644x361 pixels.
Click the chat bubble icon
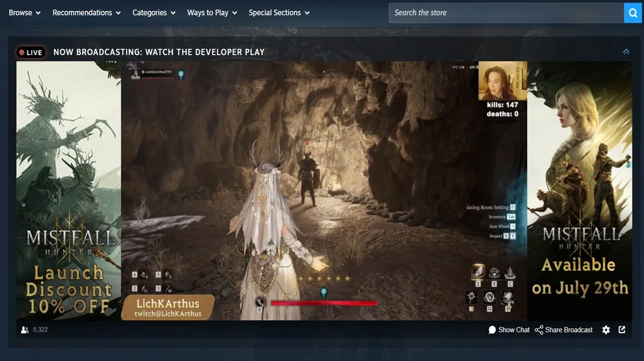pyautogui.click(x=492, y=330)
